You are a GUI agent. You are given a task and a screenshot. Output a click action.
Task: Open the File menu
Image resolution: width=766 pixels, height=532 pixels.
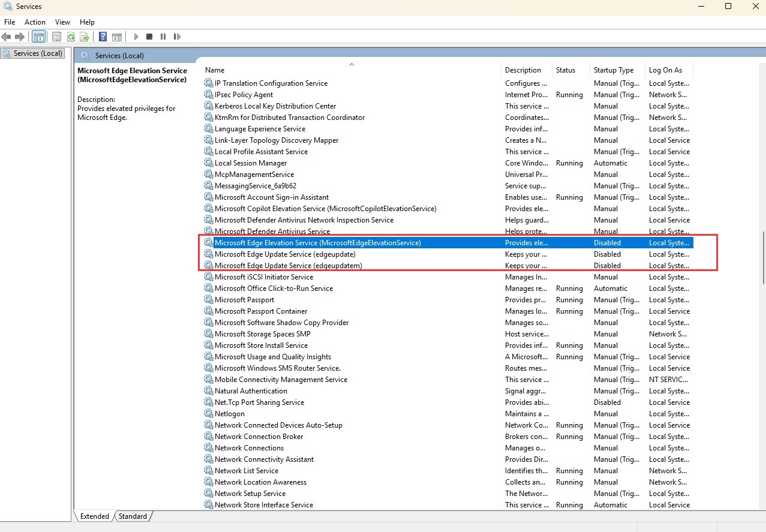coord(10,22)
